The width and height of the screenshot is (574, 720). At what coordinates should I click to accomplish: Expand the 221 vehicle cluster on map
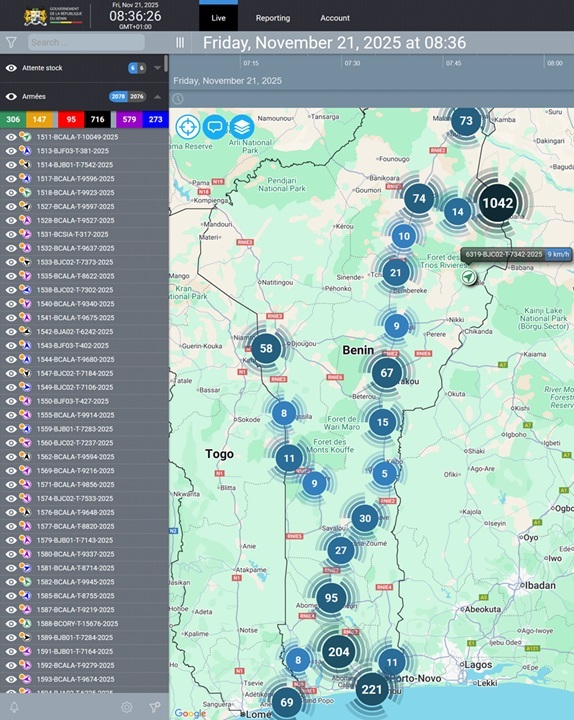pyautogui.click(x=372, y=689)
